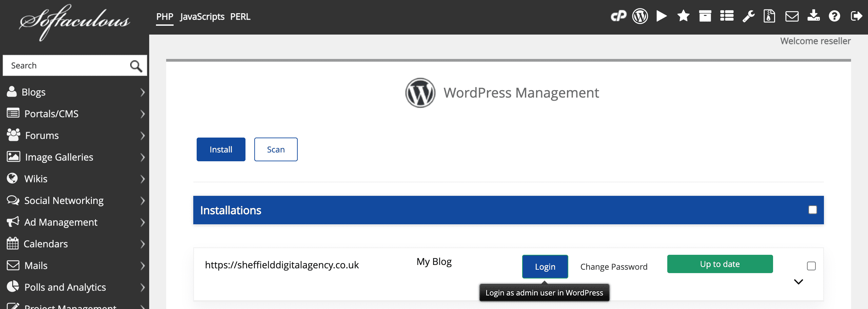Check the sheffielddigitalagency.co.uk installation checkbox
The width and height of the screenshot is (868, 309).
click(811, 266)
